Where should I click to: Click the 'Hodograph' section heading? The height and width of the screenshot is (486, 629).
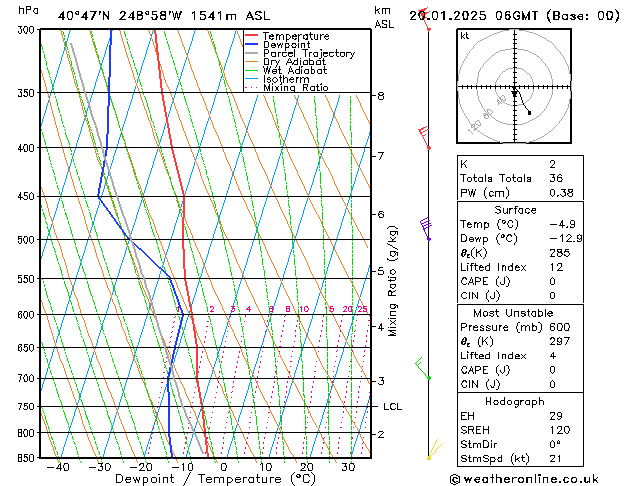click(x=515, y=402)
